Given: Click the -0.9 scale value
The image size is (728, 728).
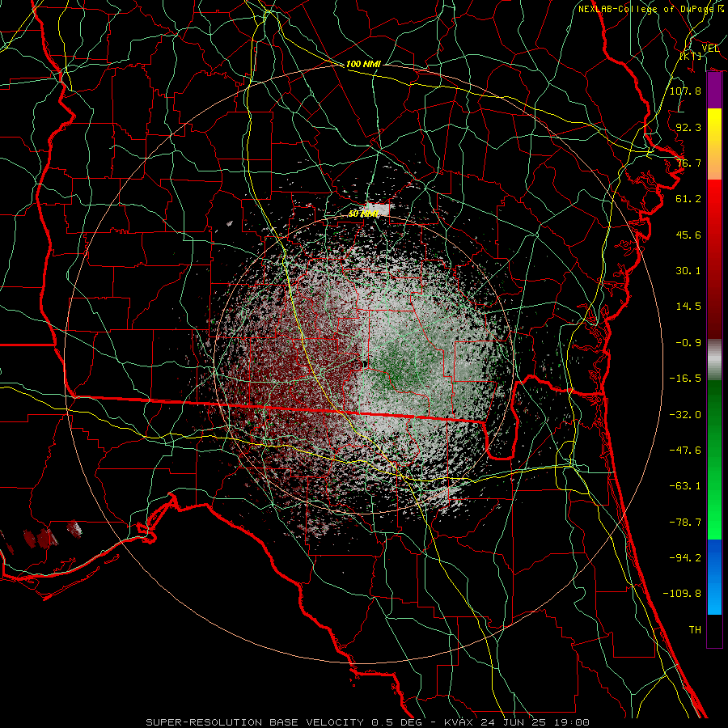Looking at the screenshot, I should (x=688, y=343).
